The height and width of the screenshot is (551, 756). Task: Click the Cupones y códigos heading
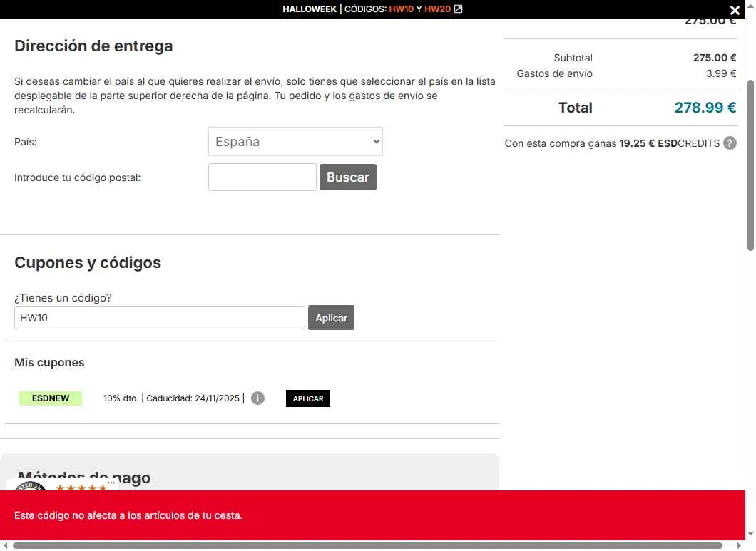click(x=88, y=263)
